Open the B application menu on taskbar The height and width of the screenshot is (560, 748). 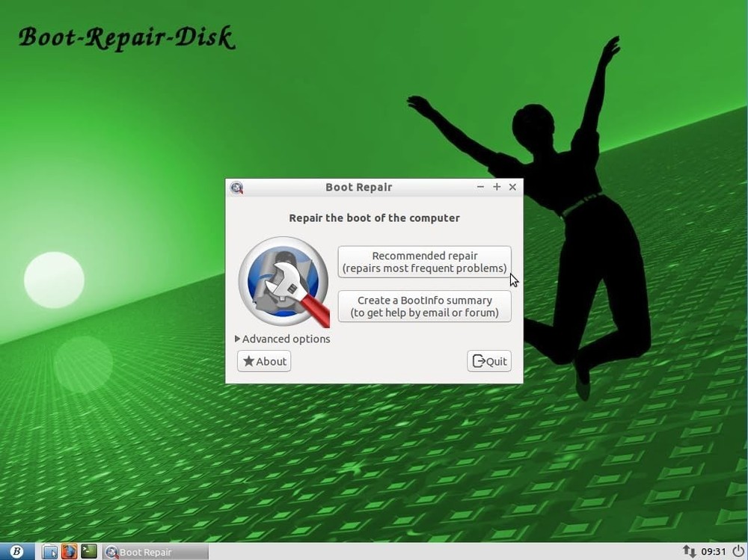pos(16,551)
